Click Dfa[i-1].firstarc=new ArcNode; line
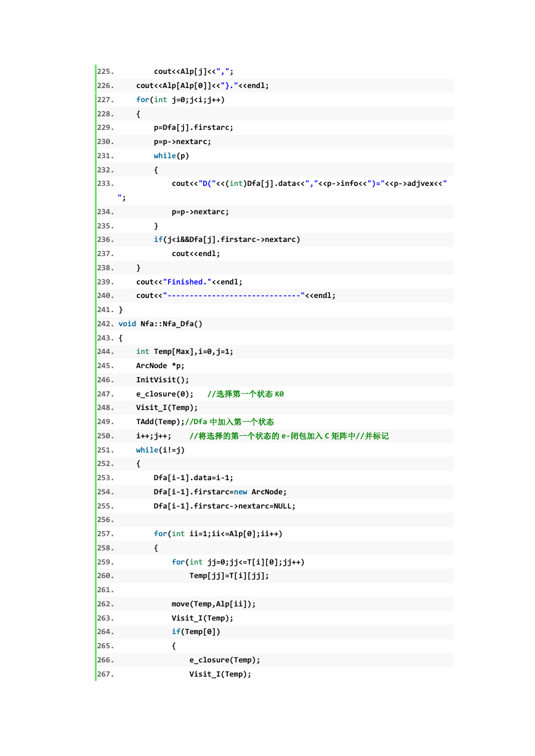 coord(220,492)
